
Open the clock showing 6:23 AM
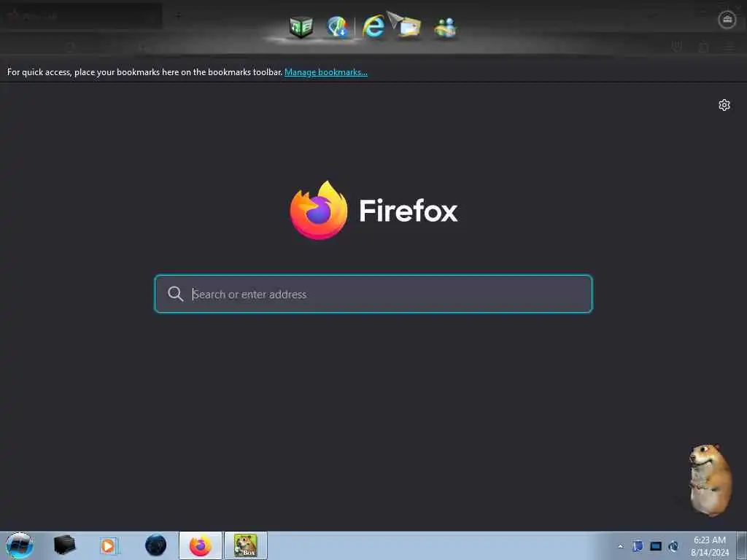[709, 545]
